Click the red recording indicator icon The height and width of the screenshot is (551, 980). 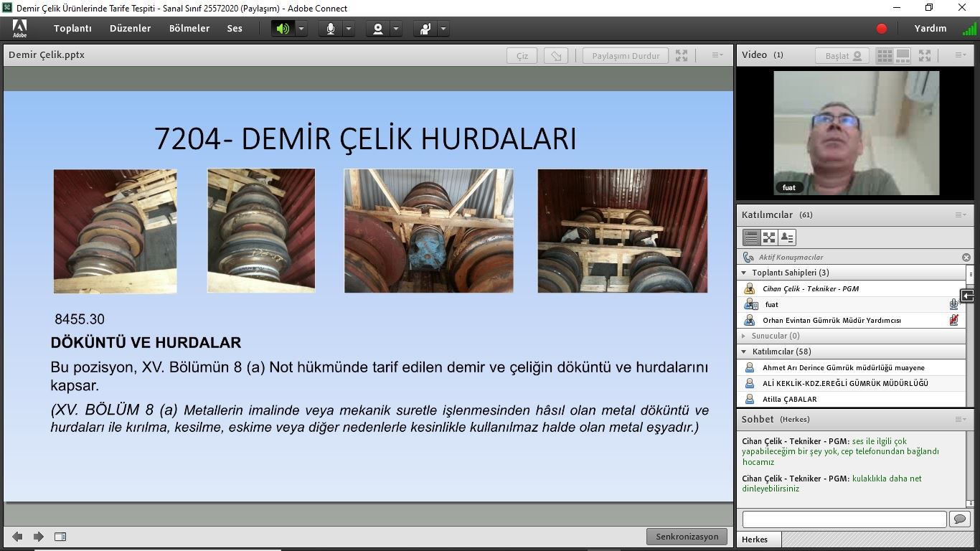pyautogui.click(x=882, y=29)
